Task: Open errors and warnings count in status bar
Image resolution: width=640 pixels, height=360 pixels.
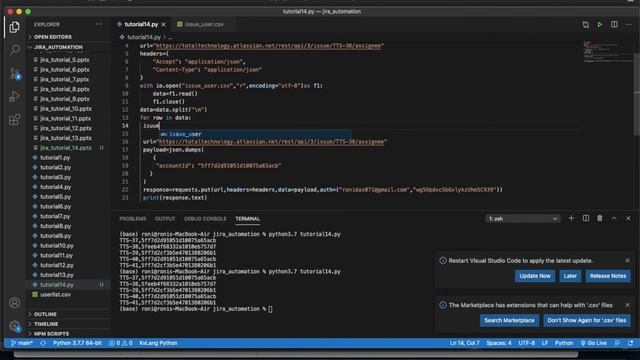Action: tap(121, 343)
